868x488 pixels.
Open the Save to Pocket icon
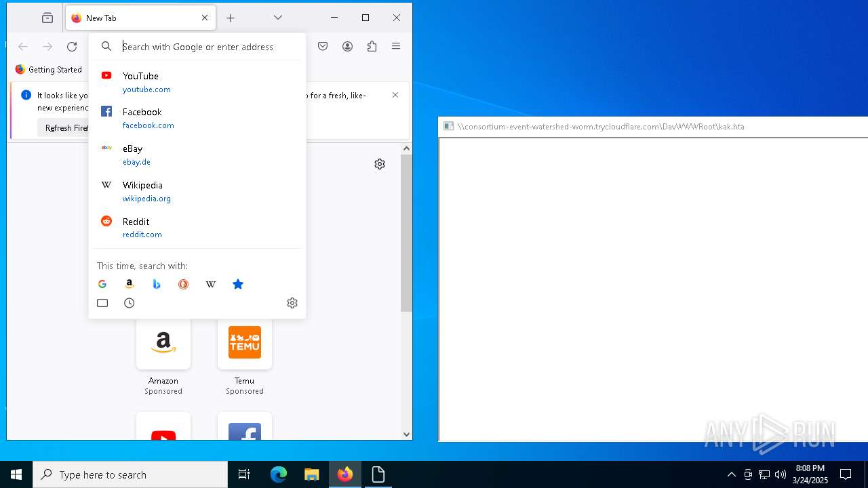point(323,47)
